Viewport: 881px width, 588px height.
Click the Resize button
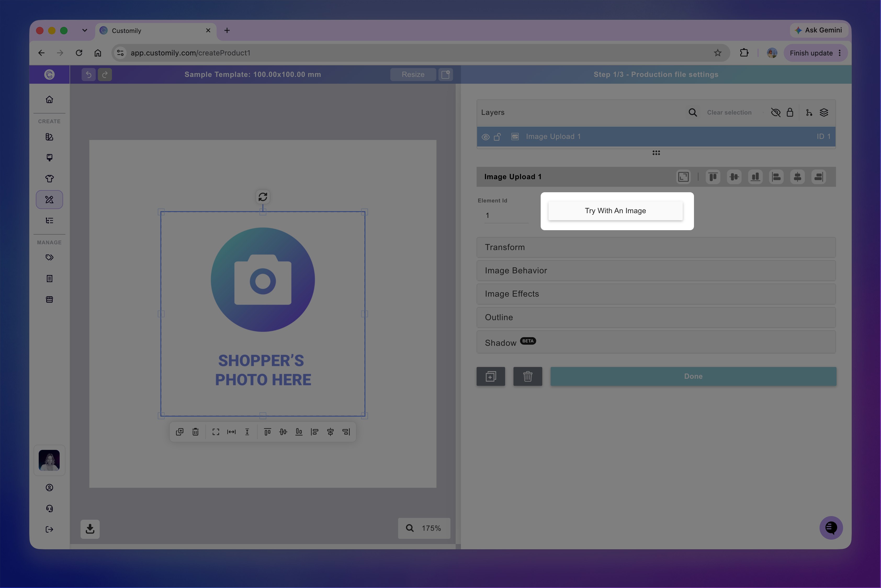[x=413, y=74]
